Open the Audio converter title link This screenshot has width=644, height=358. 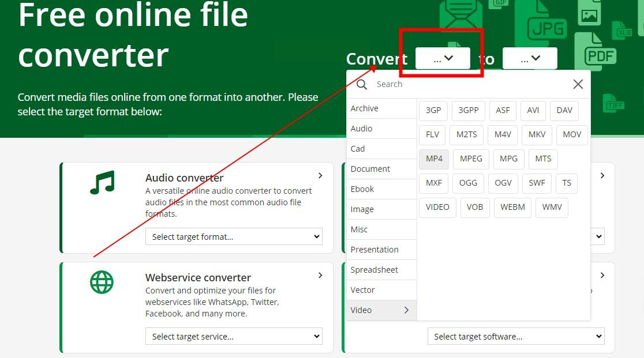click(184, 178)
